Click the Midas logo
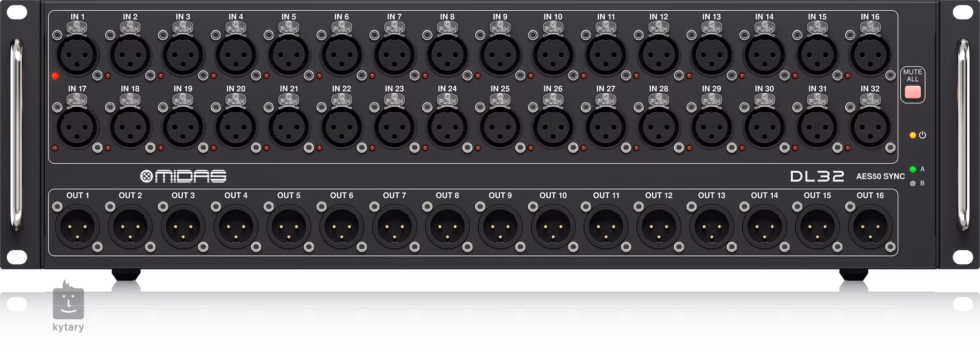The image size is (980, 353). [x=183, y=176]
